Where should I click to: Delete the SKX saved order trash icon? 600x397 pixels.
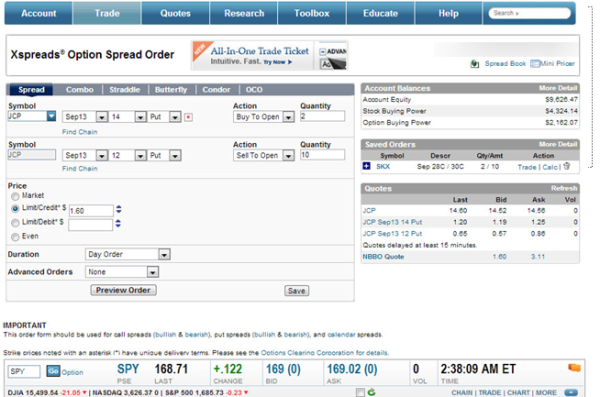(x=567, y=166)
